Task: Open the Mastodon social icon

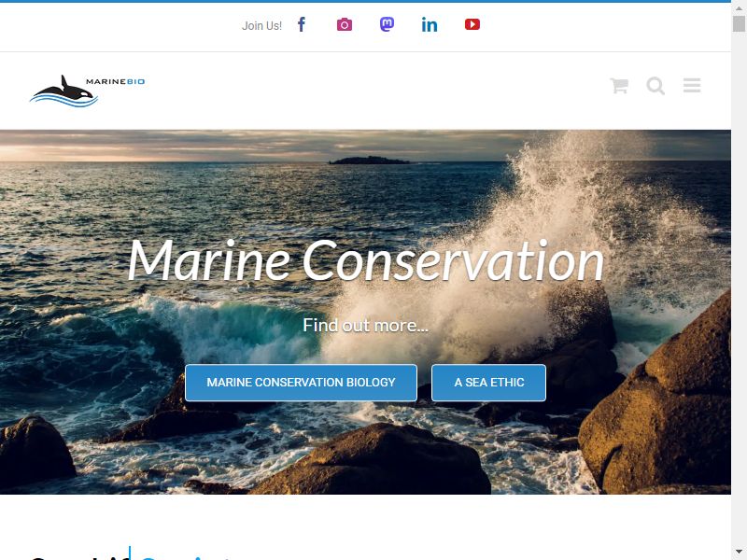Action: 387,24
